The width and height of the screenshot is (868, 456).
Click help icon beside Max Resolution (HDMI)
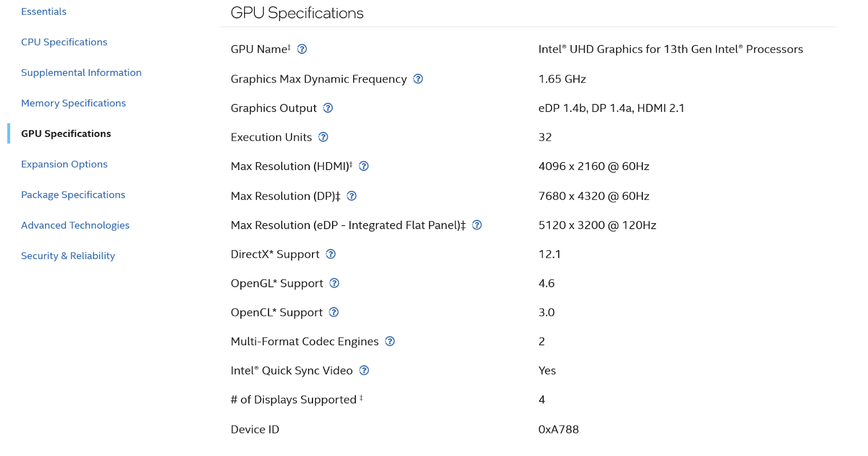pyautogui.click(x=364, y=166)
